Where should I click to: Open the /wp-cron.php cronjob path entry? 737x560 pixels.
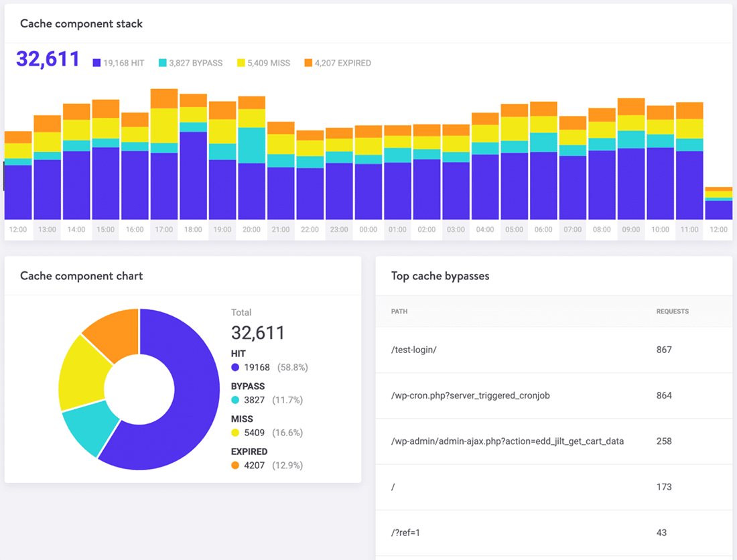click(x=469, y=395)
